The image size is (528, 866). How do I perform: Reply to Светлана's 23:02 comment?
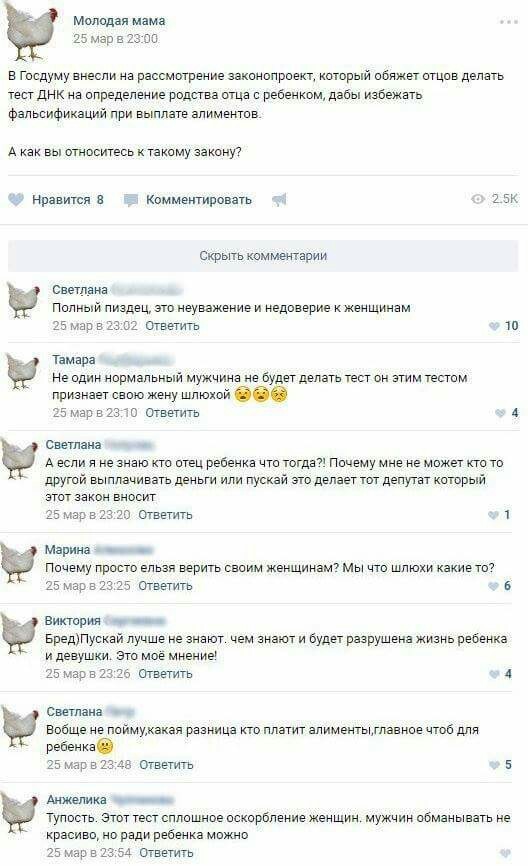coord(172,326)
